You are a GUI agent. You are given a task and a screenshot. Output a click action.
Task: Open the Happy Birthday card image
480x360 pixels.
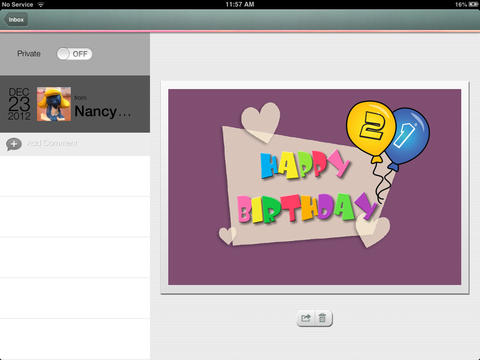pyautogui.click(x=314, y=187)
